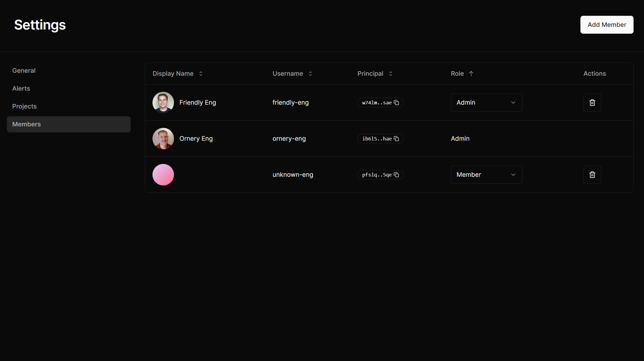
Task: Click Ornery Eng's avatar photo
Action: point(163,139)
